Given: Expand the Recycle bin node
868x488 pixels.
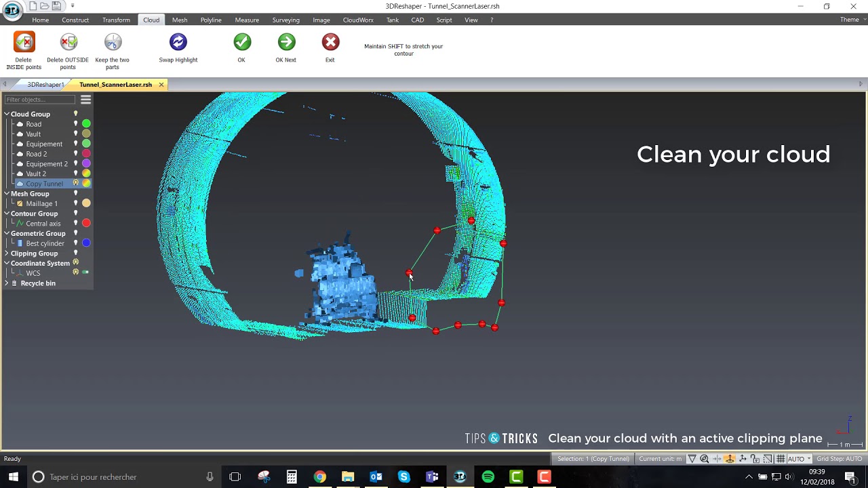Looking at the screenshot, I should (7, 283).
